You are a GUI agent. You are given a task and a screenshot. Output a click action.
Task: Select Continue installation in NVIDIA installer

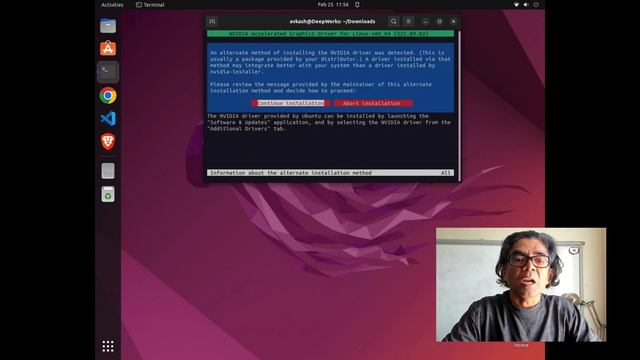(291, 103)
